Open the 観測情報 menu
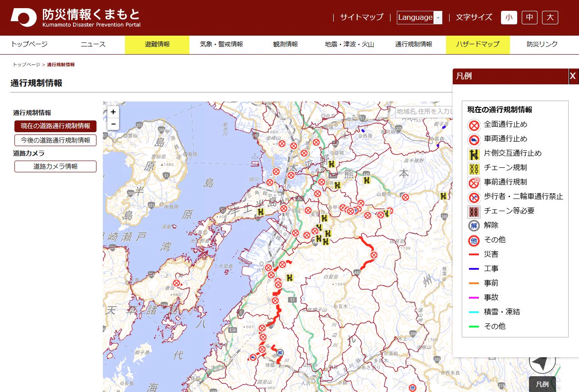 coord(285,44)
